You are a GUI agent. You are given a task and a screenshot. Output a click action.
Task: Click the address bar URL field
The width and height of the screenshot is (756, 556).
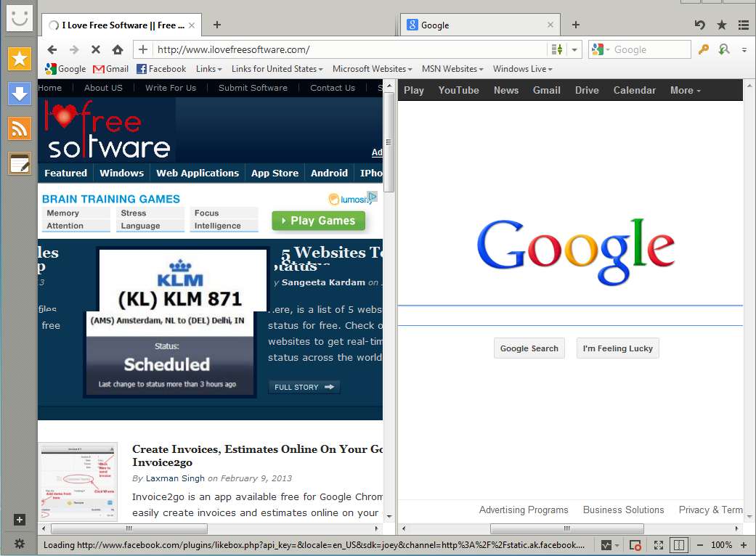pyautogui.click(x=350, y=49)
